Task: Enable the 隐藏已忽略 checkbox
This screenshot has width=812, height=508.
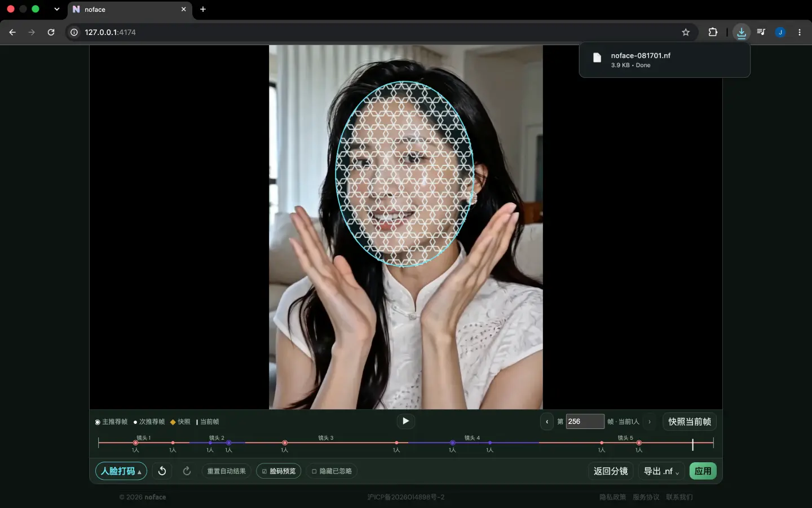Action: coord(332,471)
